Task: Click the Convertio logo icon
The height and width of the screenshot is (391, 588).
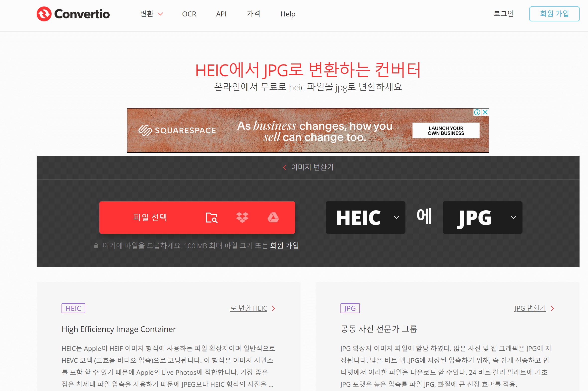Action: 44,14
